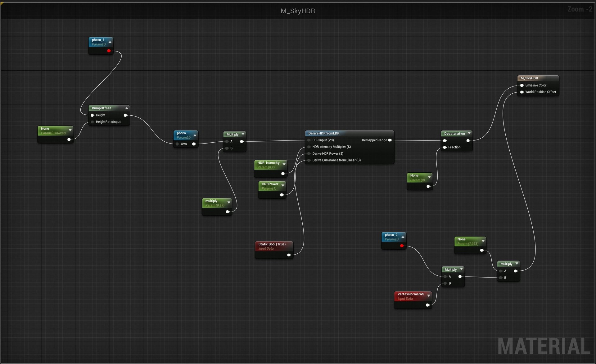Click the Emissive Color input pin
The width and height of the screenshot is (596, 364).
pyautogui.click(x=522, y=85)
